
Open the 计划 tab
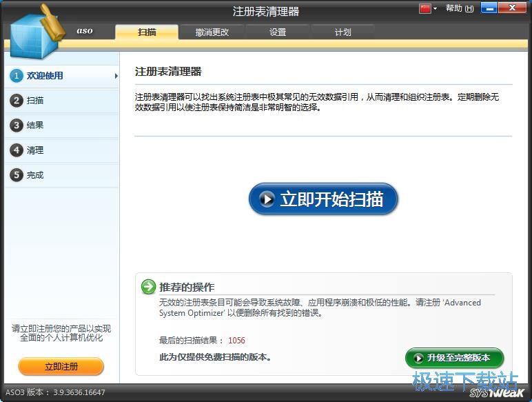(x=342, y=32)
